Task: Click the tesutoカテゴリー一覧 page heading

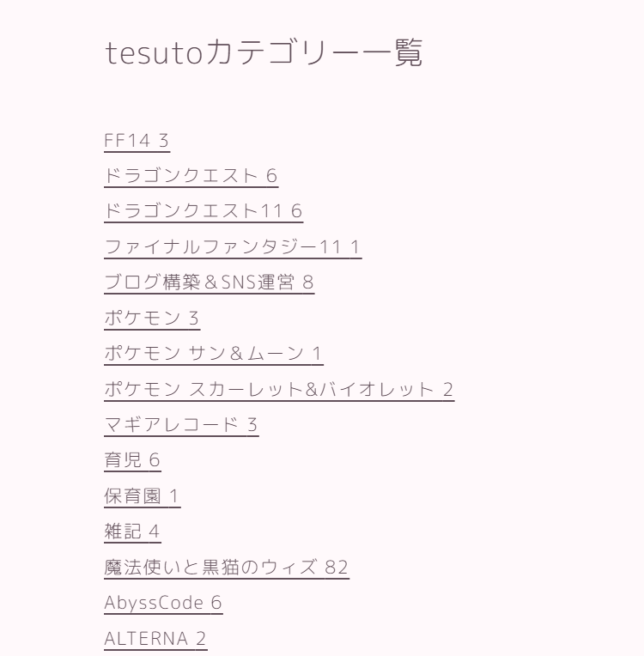Action: pos(264,52)
